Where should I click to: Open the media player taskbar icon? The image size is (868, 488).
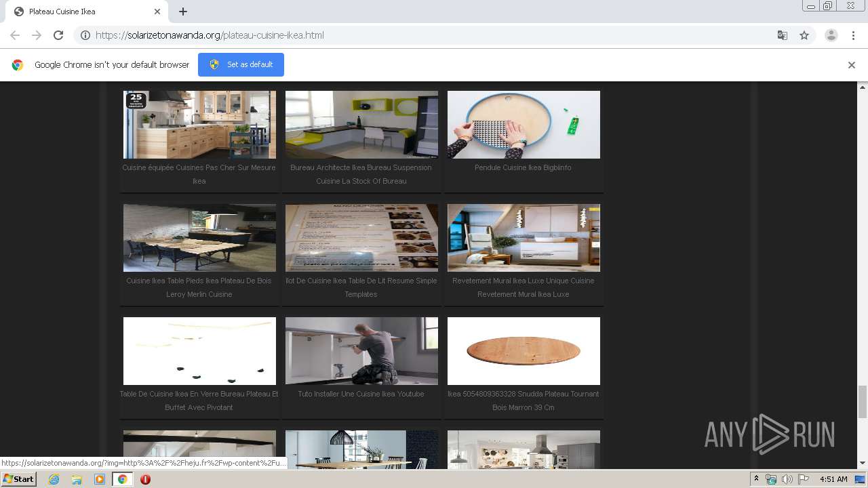point(100,479)
